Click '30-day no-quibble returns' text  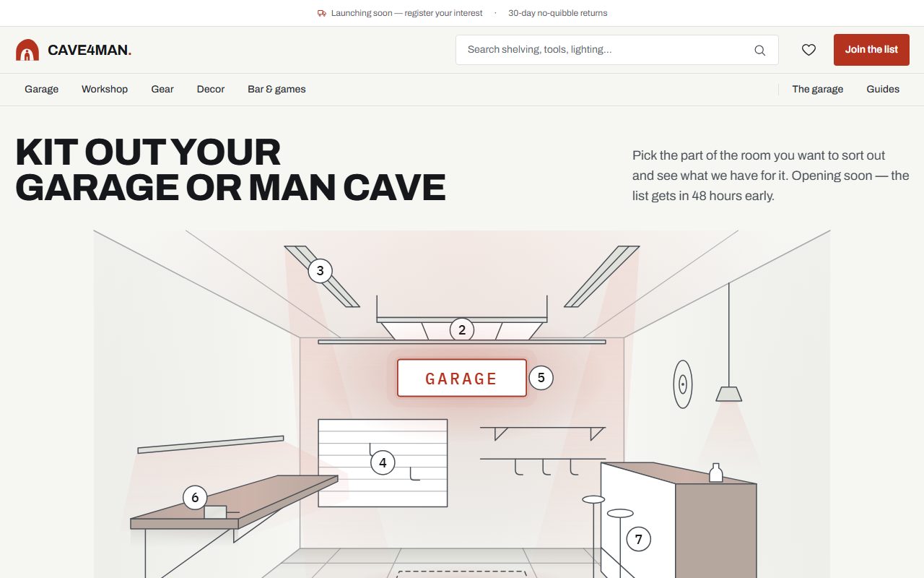tap(558, 13)
